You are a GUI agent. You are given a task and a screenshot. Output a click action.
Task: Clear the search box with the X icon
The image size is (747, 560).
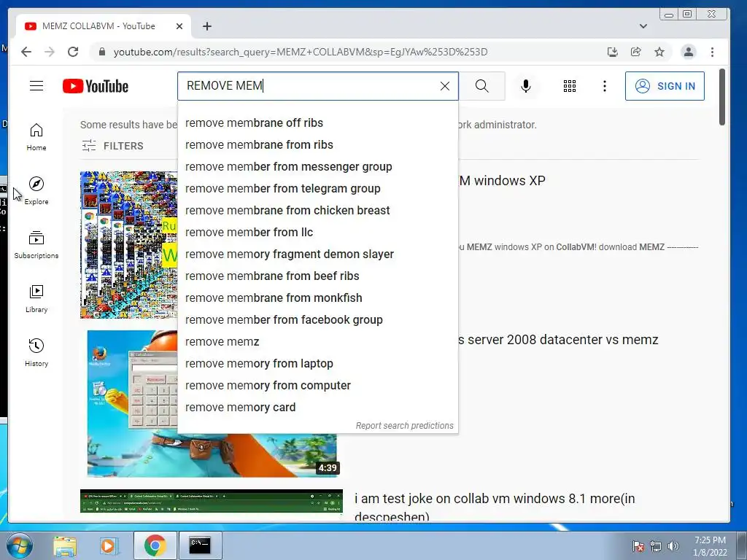click(x=444, y=86)
